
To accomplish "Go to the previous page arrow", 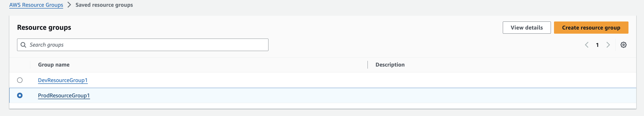I will point(587,45).
